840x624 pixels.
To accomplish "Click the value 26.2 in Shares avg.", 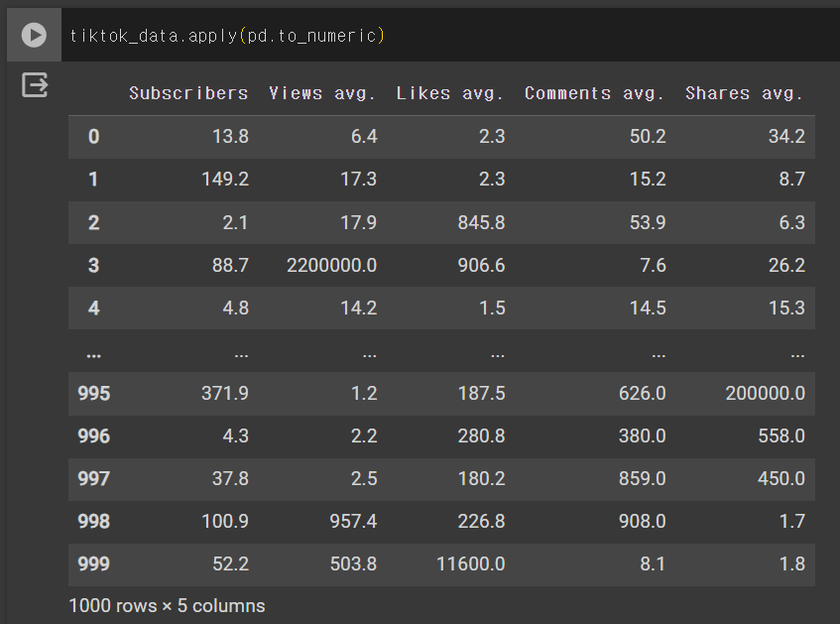I will coord(786,265).
